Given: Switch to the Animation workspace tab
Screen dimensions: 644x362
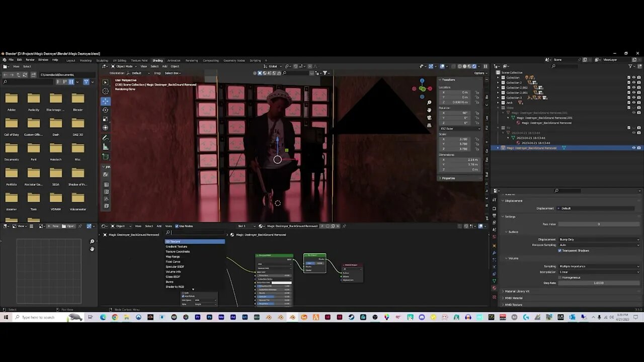Looking at the screenshot, I should coord(174,60).
